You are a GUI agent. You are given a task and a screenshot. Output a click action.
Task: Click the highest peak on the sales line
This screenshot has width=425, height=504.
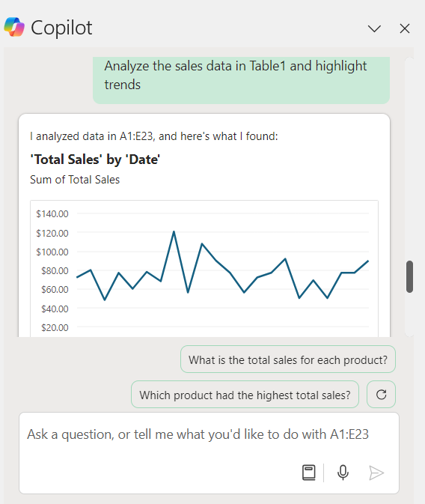(x=174, y=231)
